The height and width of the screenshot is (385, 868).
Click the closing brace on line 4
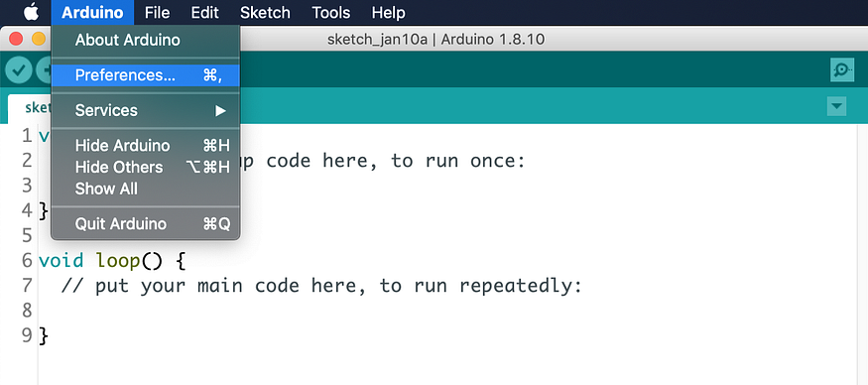tap(45, 210)
